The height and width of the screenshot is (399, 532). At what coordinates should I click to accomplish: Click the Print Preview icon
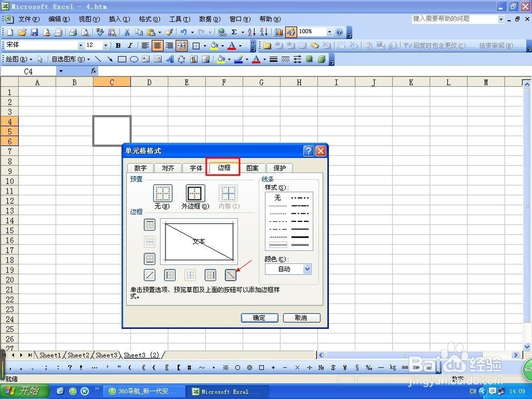point(86,32)
